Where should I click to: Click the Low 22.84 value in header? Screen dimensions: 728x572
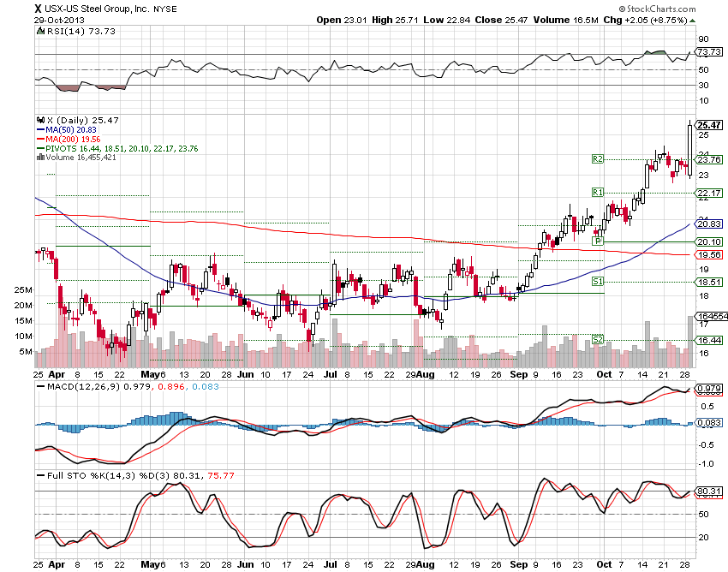click(446, 20)
